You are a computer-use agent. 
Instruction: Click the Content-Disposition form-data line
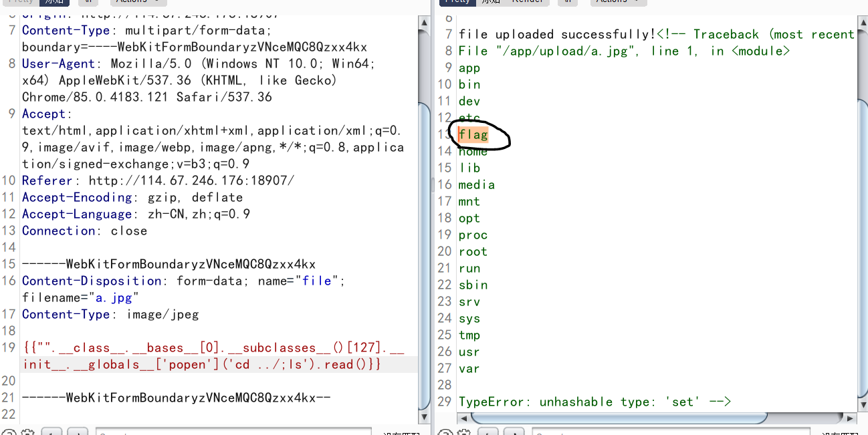pyautogui.click(x=184, y=281)
